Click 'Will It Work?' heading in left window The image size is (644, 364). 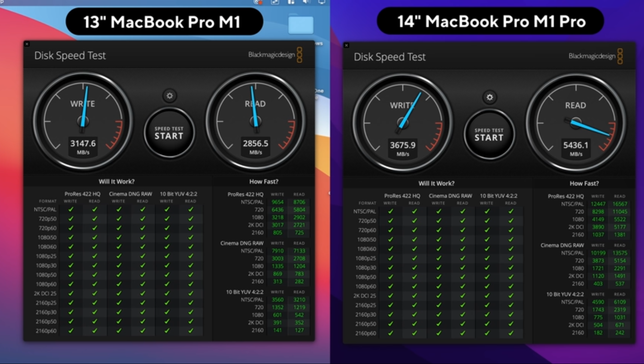tap(117, 182)
